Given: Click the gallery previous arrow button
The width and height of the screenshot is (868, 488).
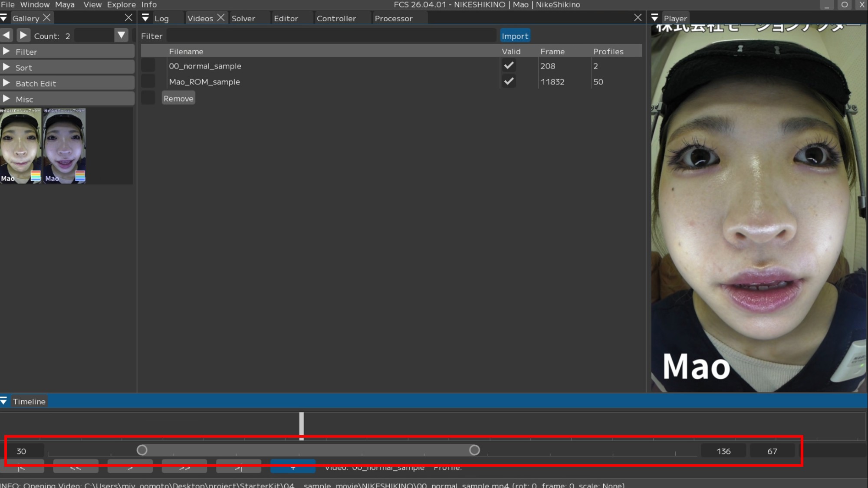Looking at the screenshot, I should (x=7, y=35).
